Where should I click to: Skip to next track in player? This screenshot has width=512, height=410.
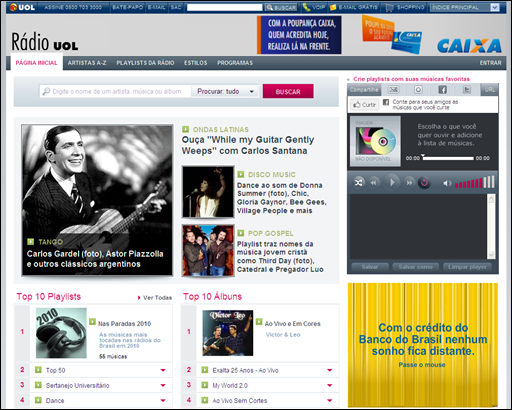409,183
